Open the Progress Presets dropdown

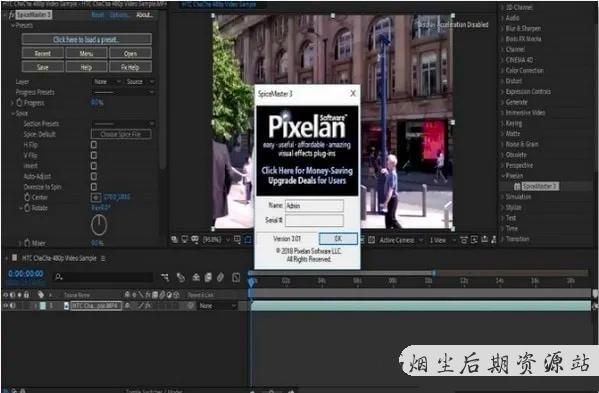pyautogui.click(x=123, y=92)
